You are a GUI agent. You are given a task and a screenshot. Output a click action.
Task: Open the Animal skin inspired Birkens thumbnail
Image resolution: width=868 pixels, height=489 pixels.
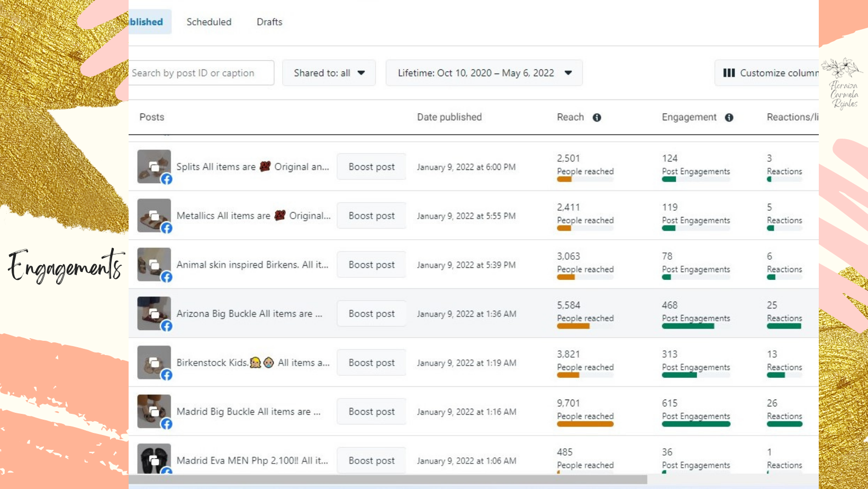(x=153, y=264)
